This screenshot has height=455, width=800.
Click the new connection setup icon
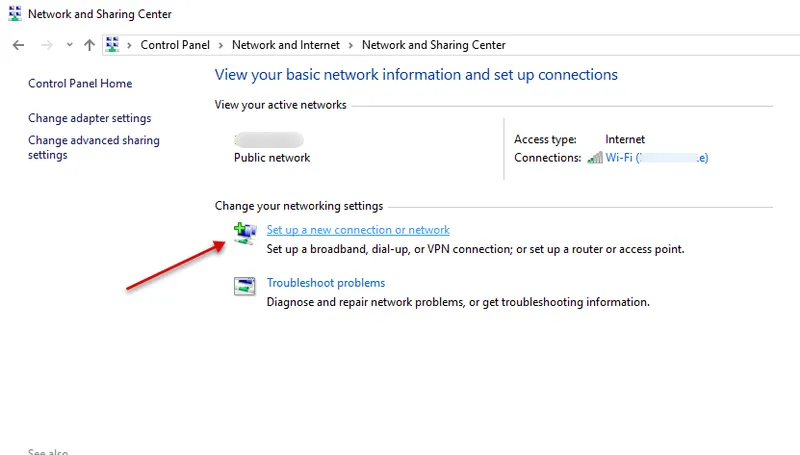tap(244, 234)
